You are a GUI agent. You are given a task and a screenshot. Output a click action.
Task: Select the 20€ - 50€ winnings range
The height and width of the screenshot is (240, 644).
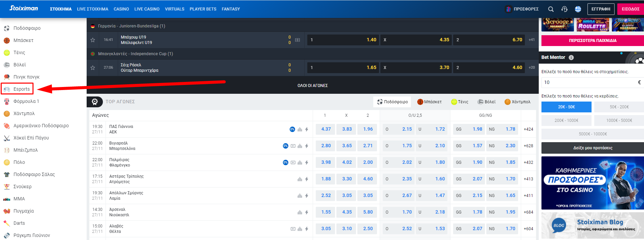coord(567,107)
